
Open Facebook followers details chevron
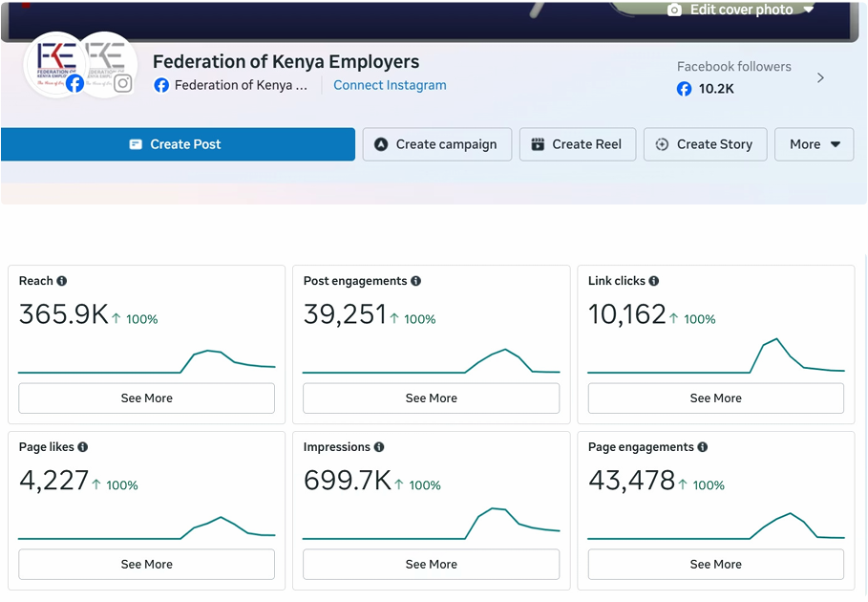coord(820,78)
